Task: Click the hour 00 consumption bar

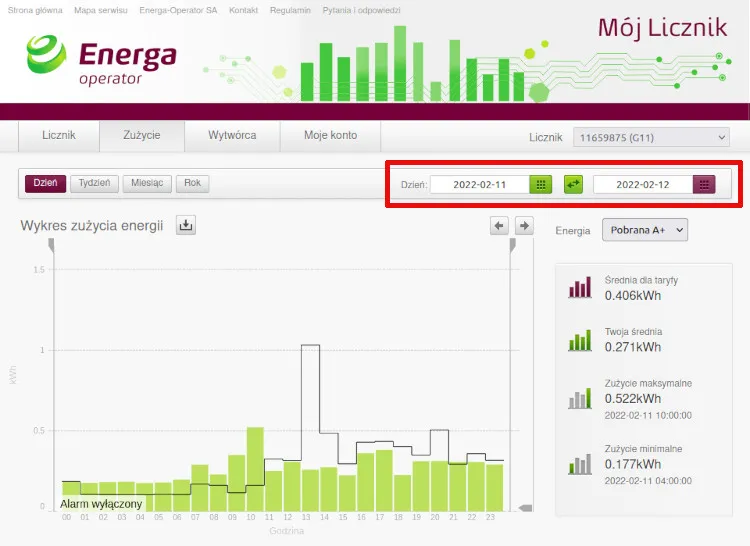Action: [x=71, y=496]
